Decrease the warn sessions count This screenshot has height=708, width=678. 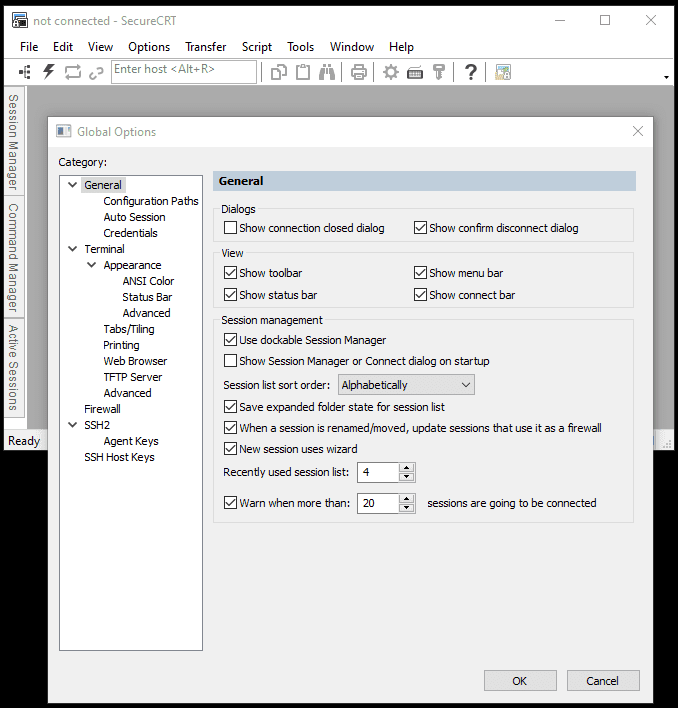click(x=407, y=508)
